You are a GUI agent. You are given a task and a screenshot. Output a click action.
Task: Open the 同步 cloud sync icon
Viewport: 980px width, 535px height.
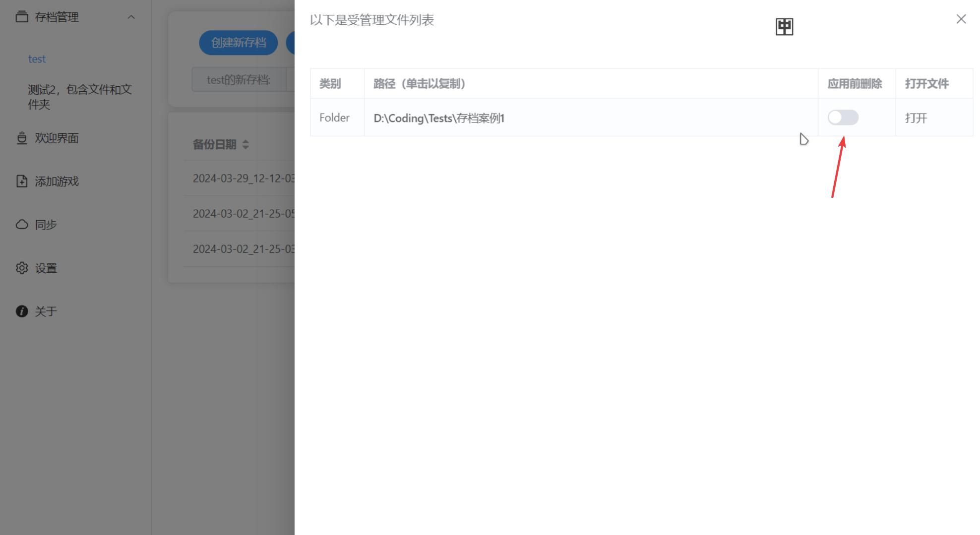click(x=21, y=224)
